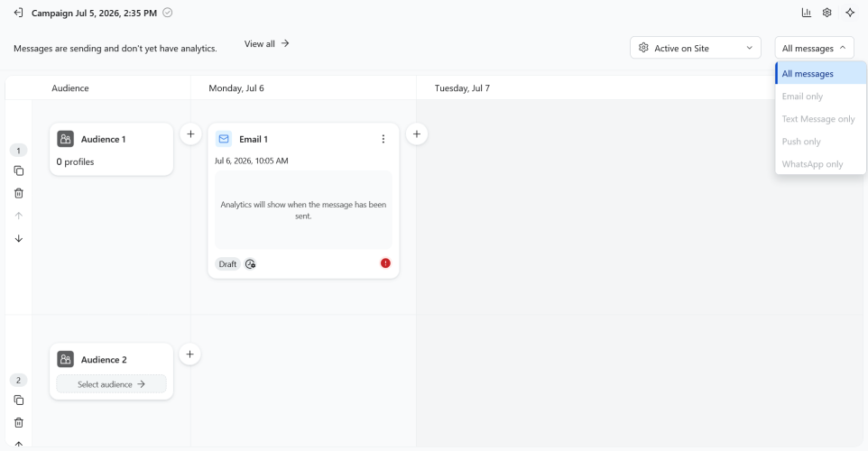Click the 0 profiles text
This screenshot has width=868, height=451.
pos(75,161)
